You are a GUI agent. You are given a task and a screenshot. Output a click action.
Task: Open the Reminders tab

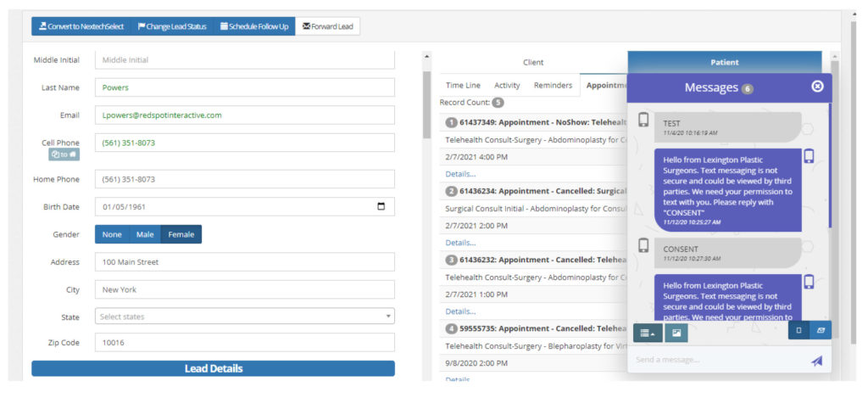pos(553,85)
